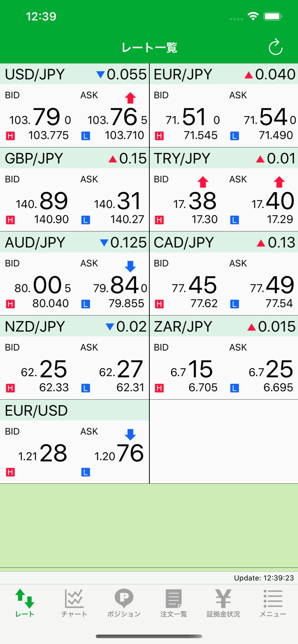
Task: Select the NZD/JPY pair header
Action: tap(74, 327)
